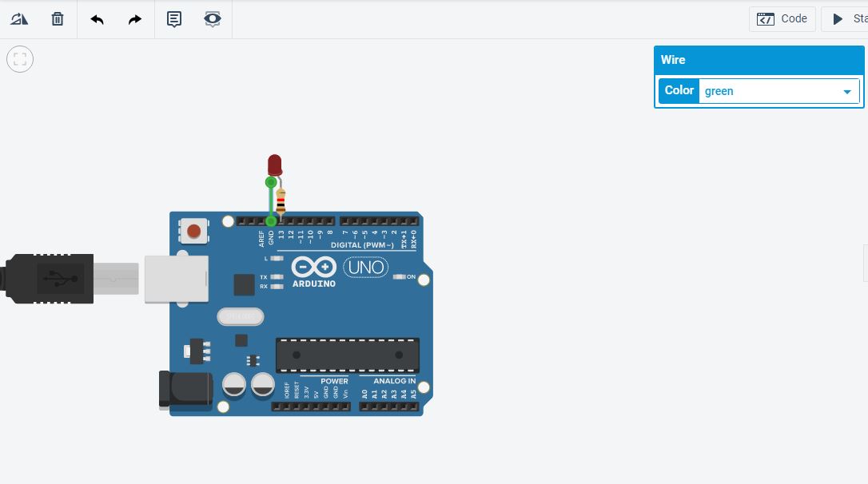Click the Wire panel title
The image size is (868, 484).
pyautogui.click(x=673, y=60)
